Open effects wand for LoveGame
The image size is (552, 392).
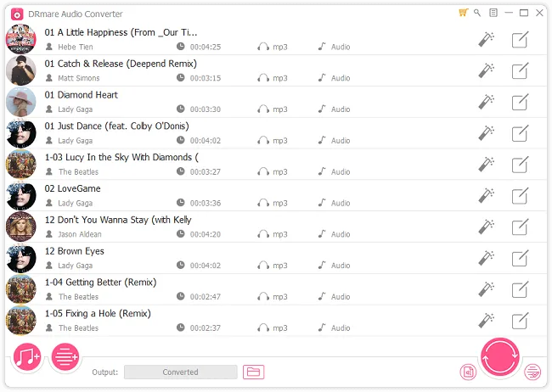click(x=486, y=196)
